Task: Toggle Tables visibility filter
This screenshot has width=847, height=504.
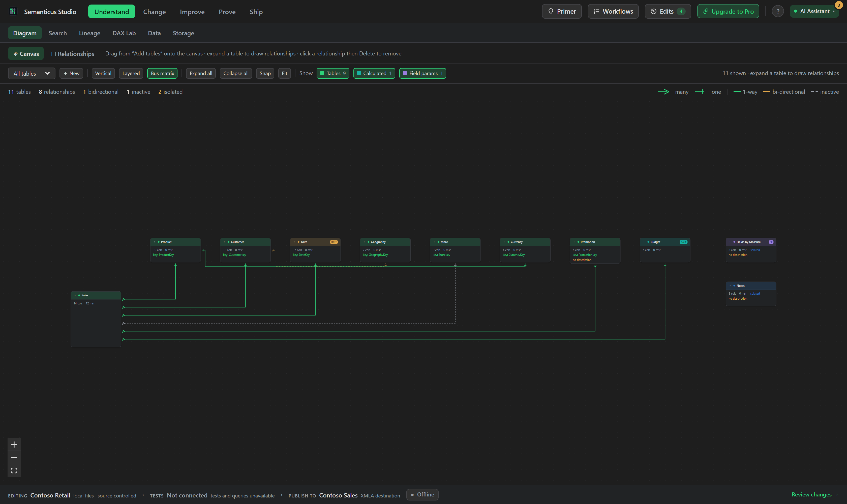Action: [x=332, y=73]
